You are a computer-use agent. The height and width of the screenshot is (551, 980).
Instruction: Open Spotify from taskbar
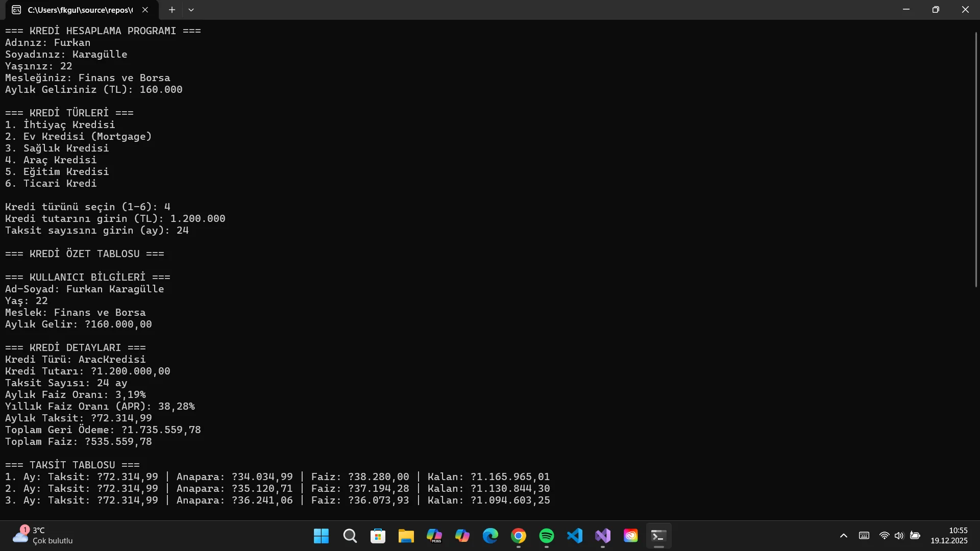coord(547,536)
